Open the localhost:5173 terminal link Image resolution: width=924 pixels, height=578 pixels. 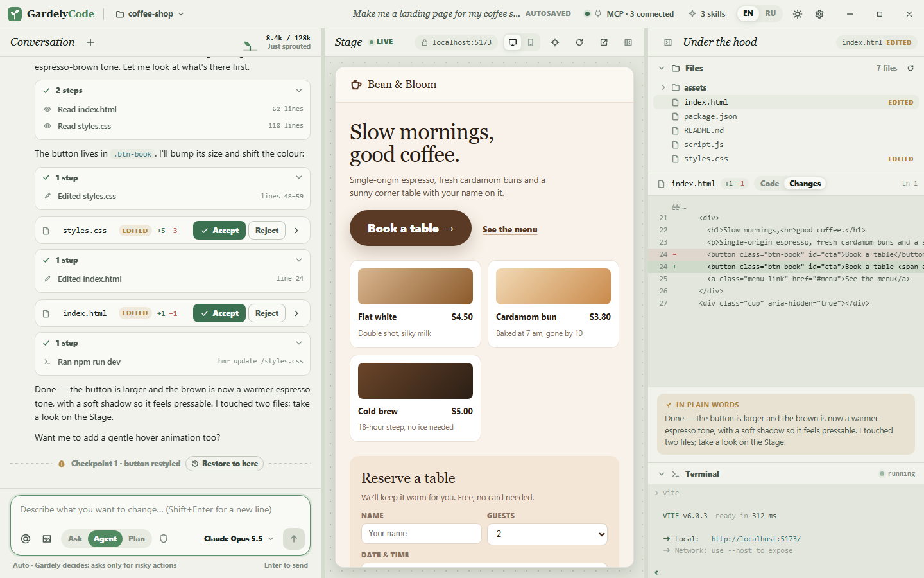(756, 539)
